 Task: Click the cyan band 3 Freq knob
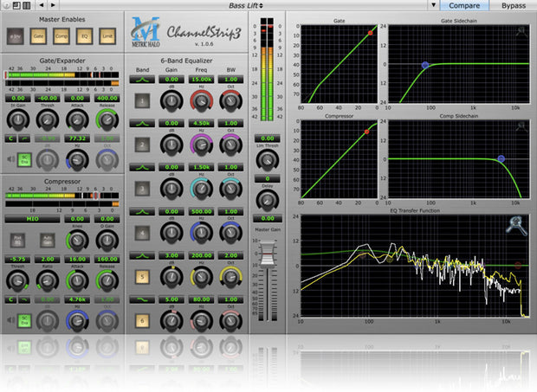click(201, 189)
